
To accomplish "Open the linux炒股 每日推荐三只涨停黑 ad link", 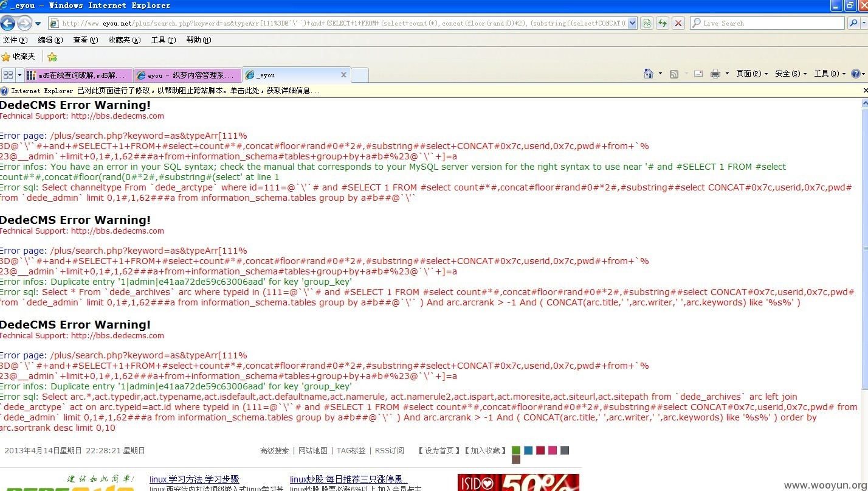I will coord(349,479).
